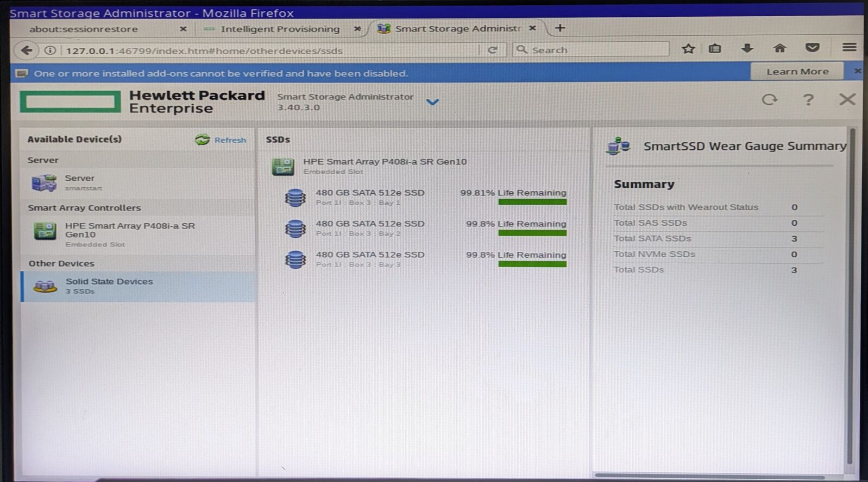Viewport: 868px width, 482px height.
Task: Open a new browser tab
Action: [560, 28]
